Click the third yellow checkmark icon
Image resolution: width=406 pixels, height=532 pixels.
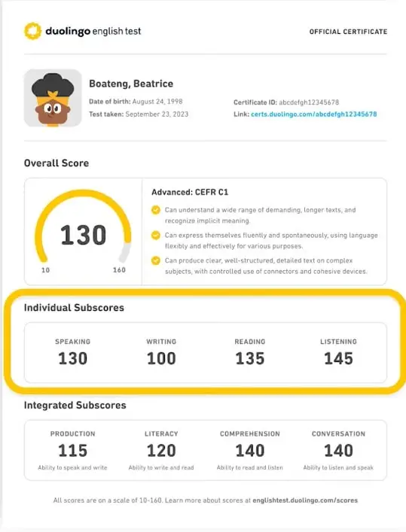click(x=156, y=260)
